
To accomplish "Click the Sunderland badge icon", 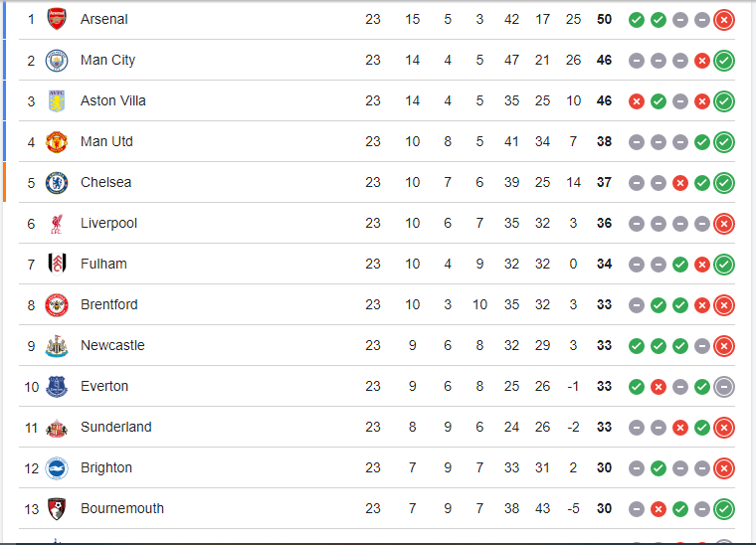I will [56, 428].
